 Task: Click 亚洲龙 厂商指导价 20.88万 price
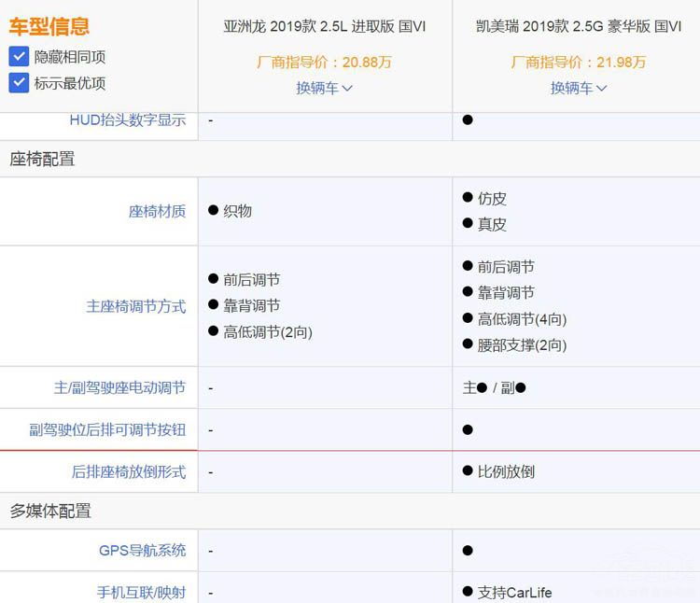pos(324,63)
